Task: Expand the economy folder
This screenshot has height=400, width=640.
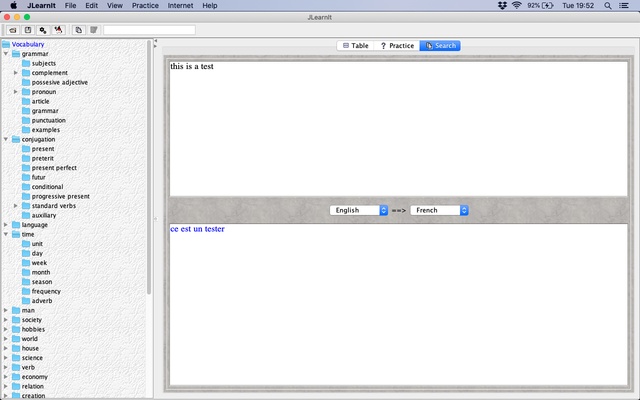Action: 6,377
